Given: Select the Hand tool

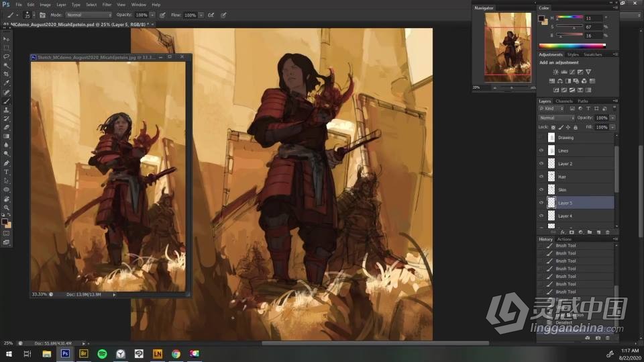Looking at the screenshot, I should click(6, 199).
